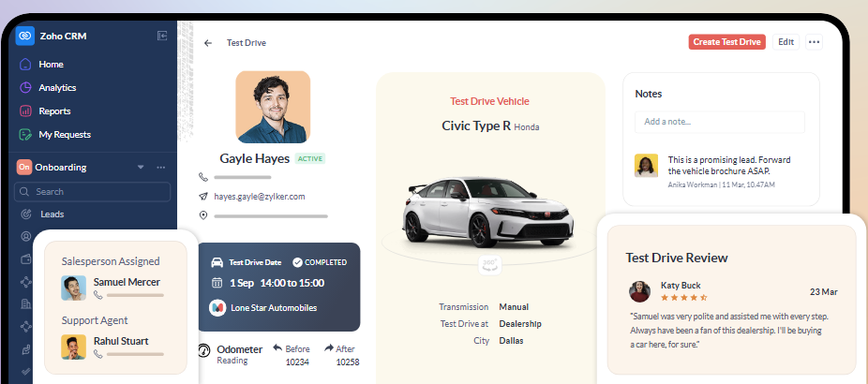
Task: Click the Gayle Hayes name
Action: 255,159
